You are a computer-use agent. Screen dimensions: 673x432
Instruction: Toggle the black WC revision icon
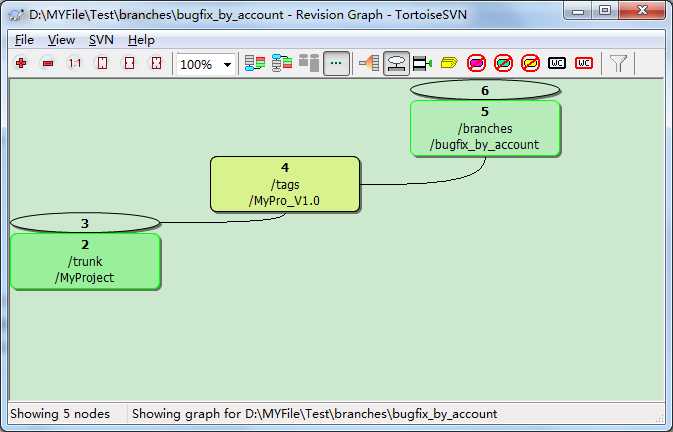point(557,63)
